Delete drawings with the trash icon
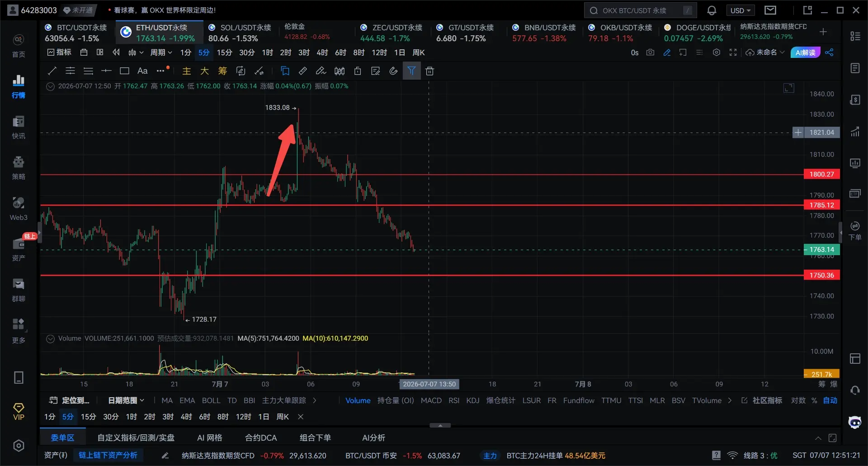This screenshot has width=868, height=466. (x=430, y=71)
